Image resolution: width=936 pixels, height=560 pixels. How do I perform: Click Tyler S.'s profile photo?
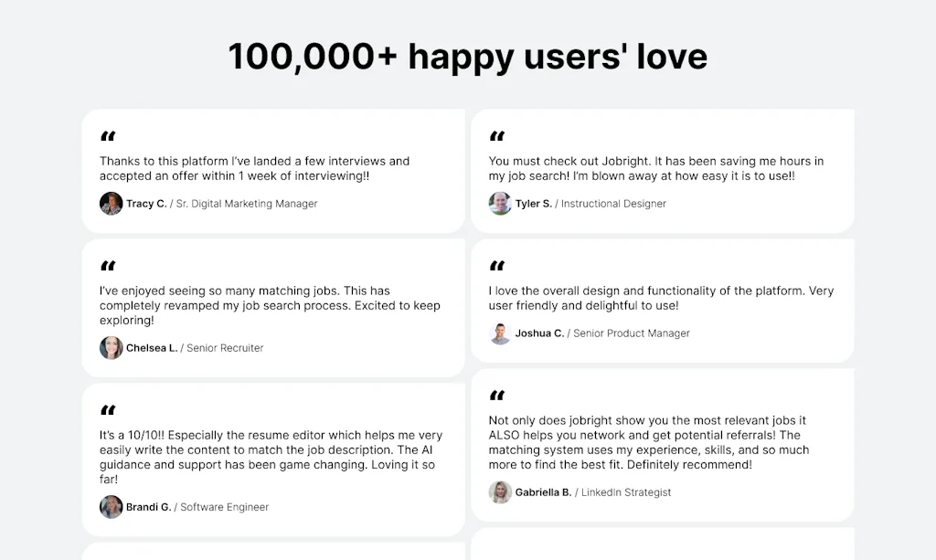click(x=500, y=204)
